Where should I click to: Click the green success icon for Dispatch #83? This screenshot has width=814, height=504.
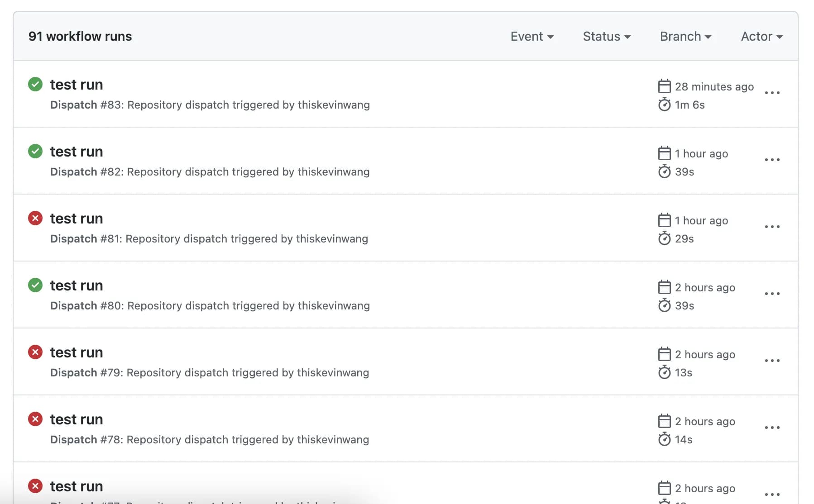pyautogui.click(x=35, y=84)
